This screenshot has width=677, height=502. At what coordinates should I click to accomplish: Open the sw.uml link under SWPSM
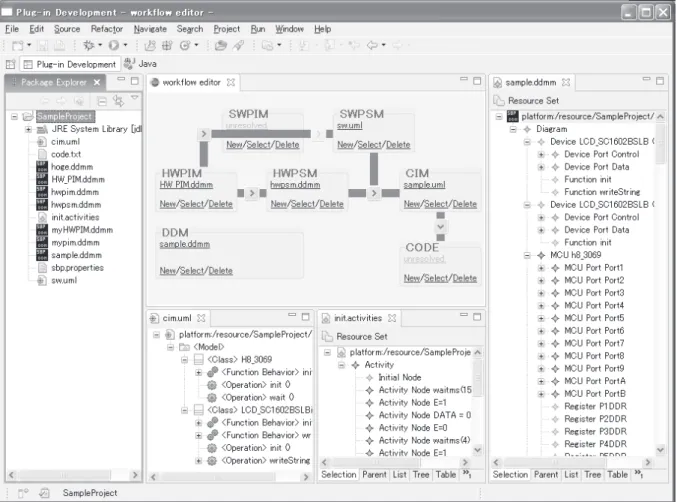tap(350, 125)
